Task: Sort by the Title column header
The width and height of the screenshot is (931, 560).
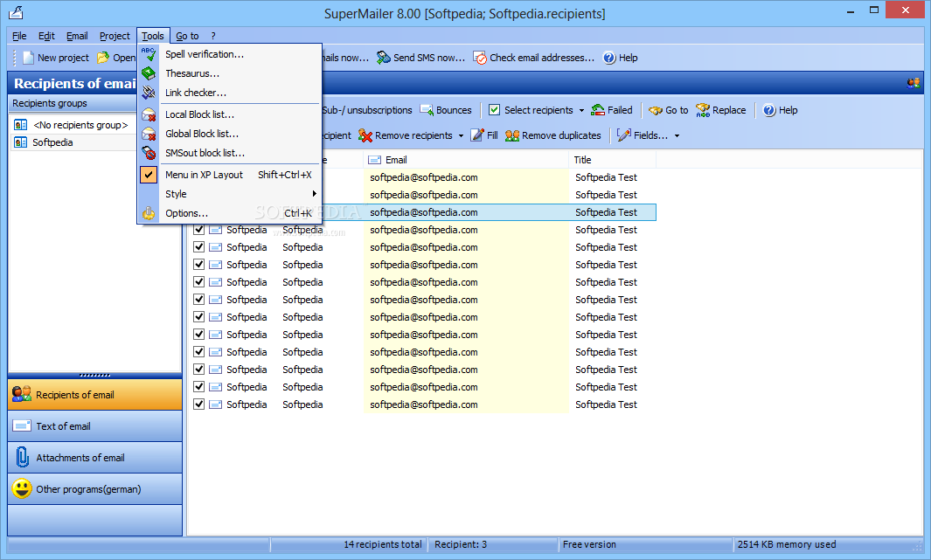Action: tap(612, 160)
